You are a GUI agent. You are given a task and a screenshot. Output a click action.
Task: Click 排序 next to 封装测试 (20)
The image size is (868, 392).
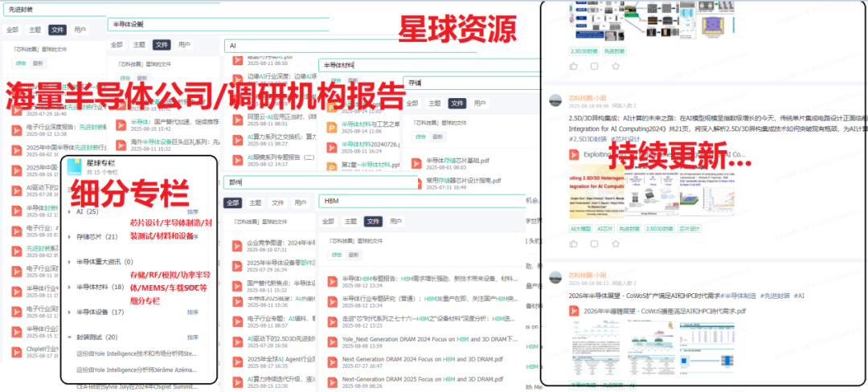[193, 337]
